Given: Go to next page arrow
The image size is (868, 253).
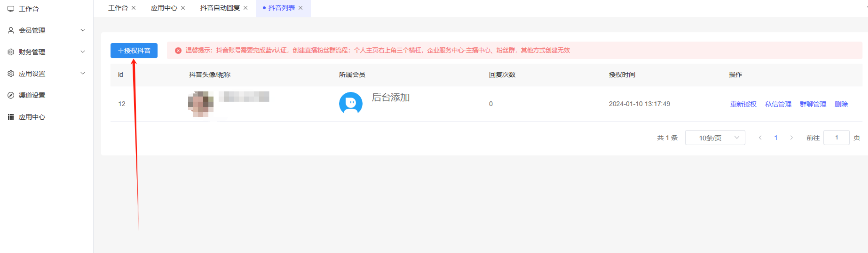Looking at the screenshot, I should point(791,137).
